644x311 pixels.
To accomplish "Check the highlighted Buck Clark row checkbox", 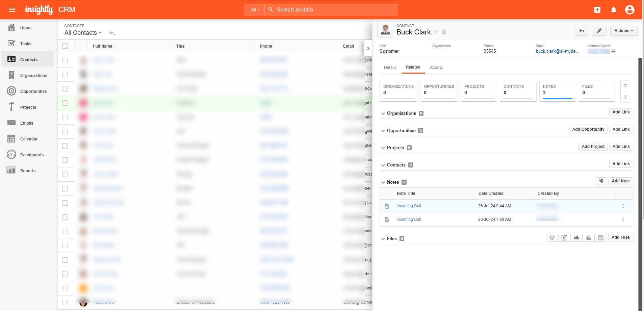I will pos(65,103).
